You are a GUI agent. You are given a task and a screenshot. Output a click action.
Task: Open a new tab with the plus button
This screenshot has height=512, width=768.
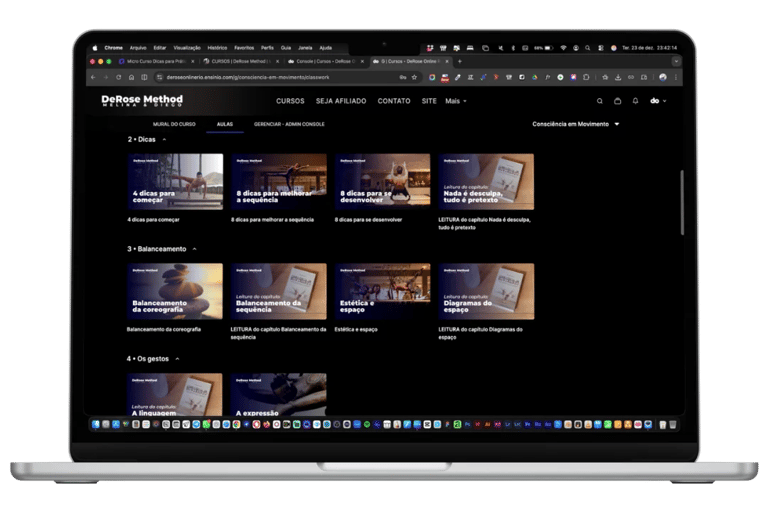[x=459, y=62]
